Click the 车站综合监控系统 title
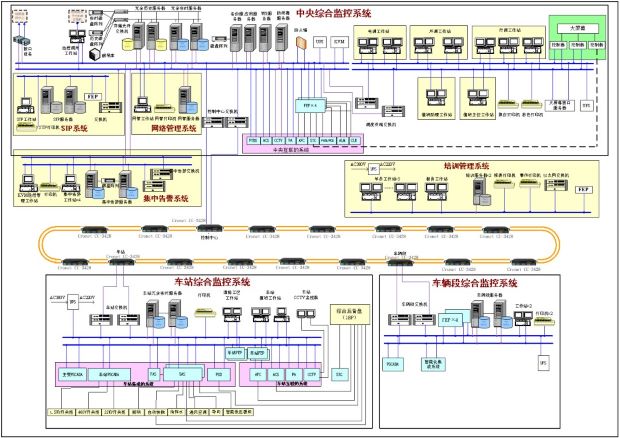Screen dimensions: 620x438 212,282
